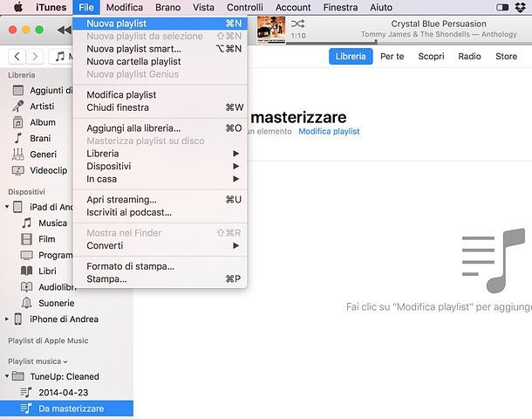Expand the iPhone di Andrea device
Image resolution: width=532 pixels, height=419 pixels.
coord(9,319)
